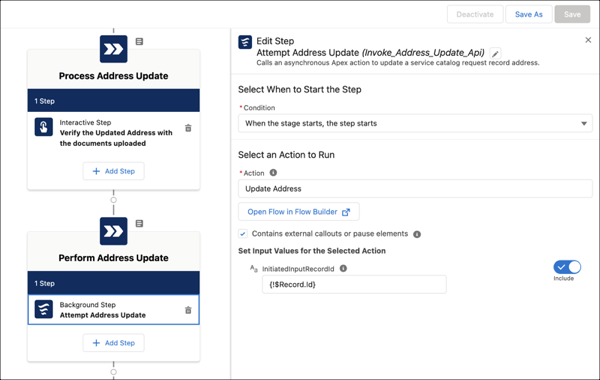
Task: Toggle Contains external callouts or pause elements
Action: coord(243,233)
